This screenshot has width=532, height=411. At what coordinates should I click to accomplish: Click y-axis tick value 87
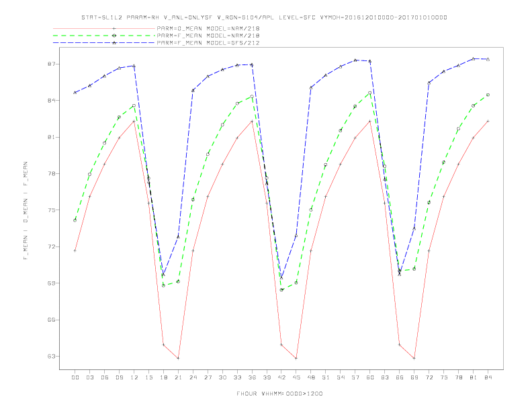pyautogui.click(x=51, y=64)
